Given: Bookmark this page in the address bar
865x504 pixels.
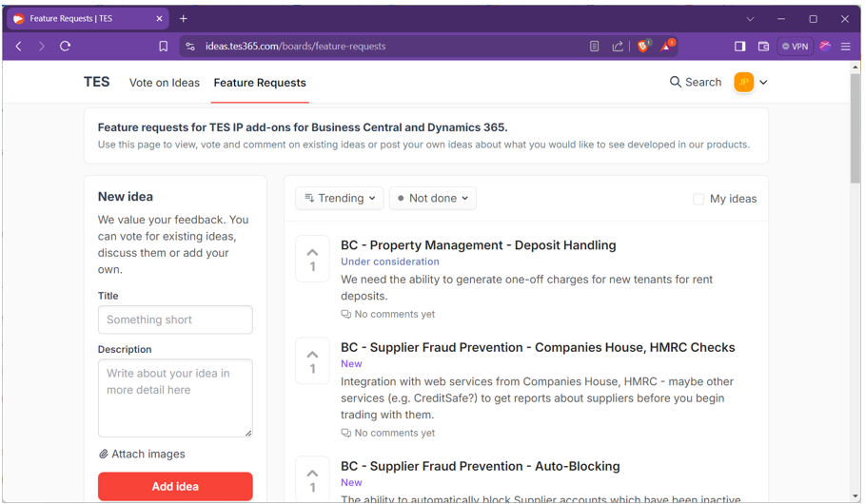Looking at the screenshot, I should (x=163, y=46).
